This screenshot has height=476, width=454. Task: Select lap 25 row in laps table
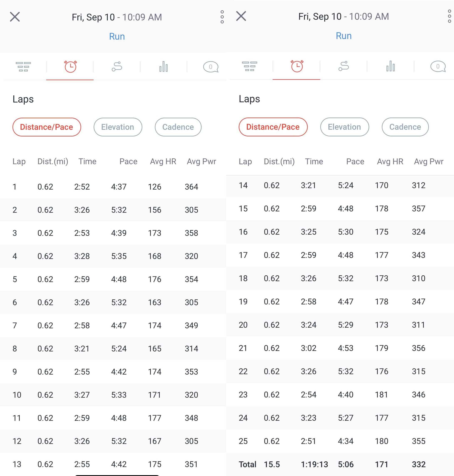340,441
